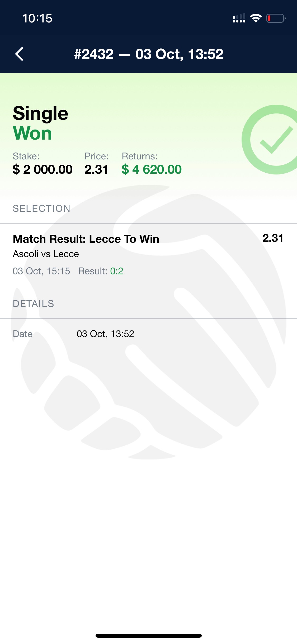Tap the Date value 03 Oct, 13:52
This screenshot has width=297, height=644.
click(105, 334)
